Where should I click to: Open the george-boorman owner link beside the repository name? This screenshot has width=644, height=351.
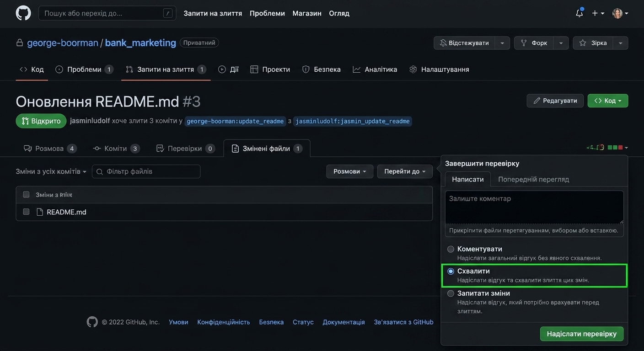[63, 43]
